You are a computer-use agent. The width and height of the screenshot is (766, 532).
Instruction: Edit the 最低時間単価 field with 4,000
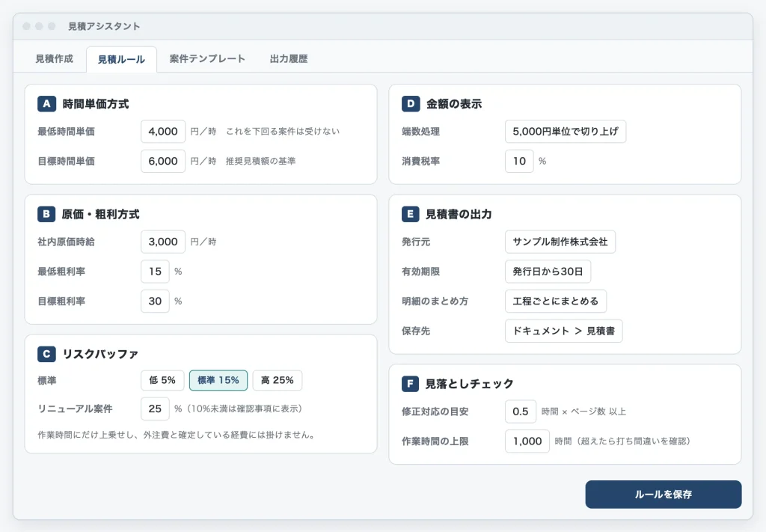pos(163,132)
